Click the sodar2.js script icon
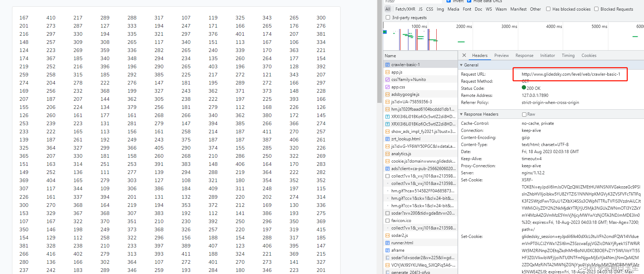The width and height of the screenshot is (644, 274). 388,235
